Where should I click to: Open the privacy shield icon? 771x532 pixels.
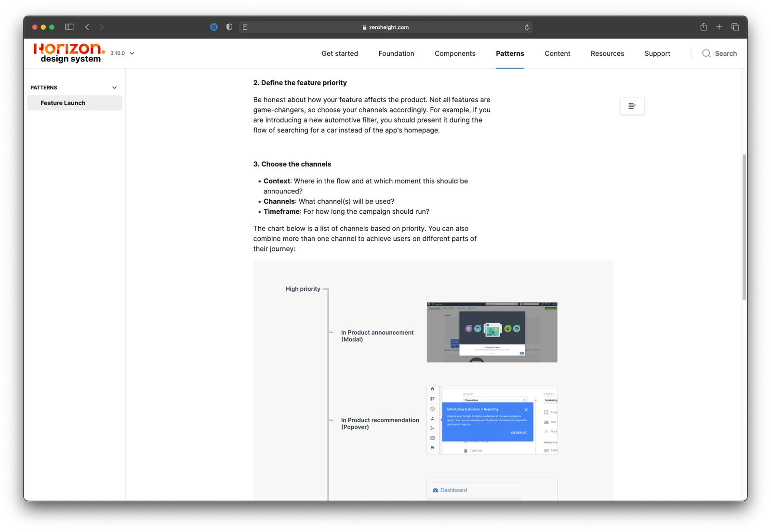(229, 27)
